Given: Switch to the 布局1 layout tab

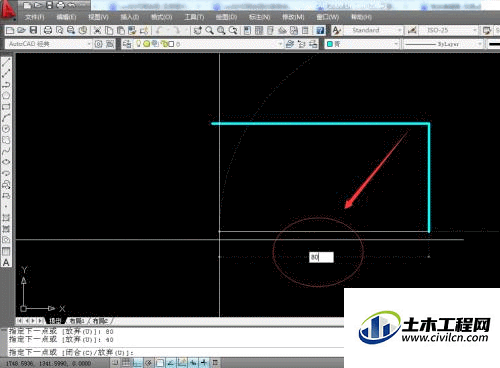Looking at the screenshot, I should point(77,321).
